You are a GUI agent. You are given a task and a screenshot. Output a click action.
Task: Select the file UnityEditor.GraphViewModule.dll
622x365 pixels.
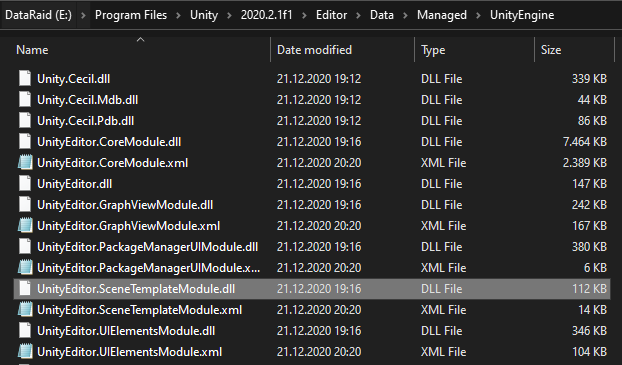pos(125,205)
